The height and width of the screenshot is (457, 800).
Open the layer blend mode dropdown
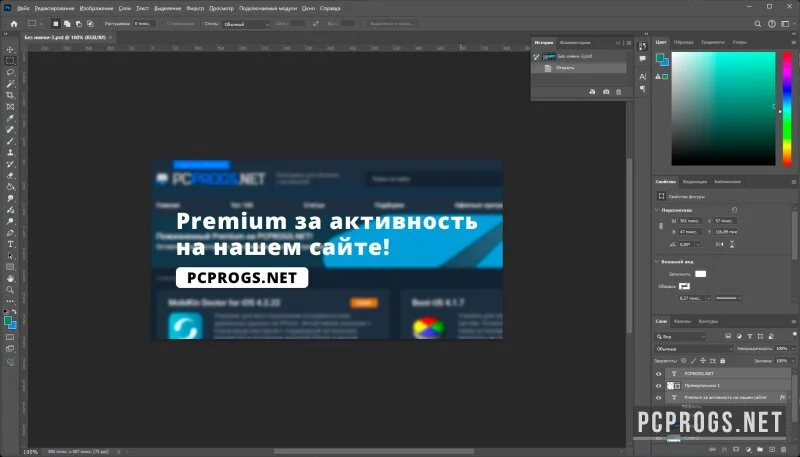tap(694, 349)
